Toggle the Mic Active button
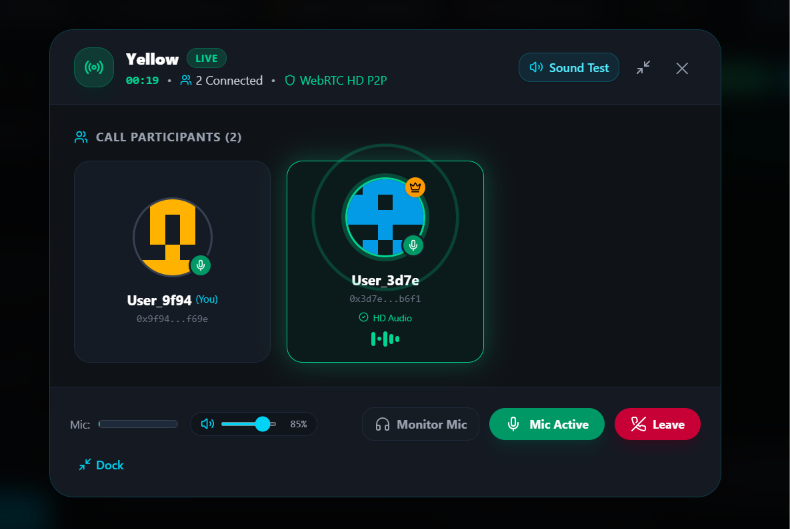 point(547,424)
